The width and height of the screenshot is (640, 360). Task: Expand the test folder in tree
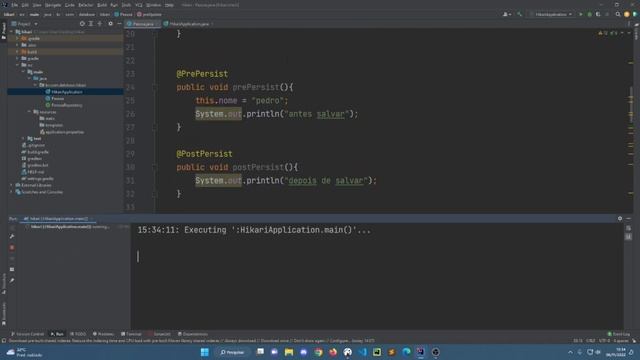(x=23, y=138)
